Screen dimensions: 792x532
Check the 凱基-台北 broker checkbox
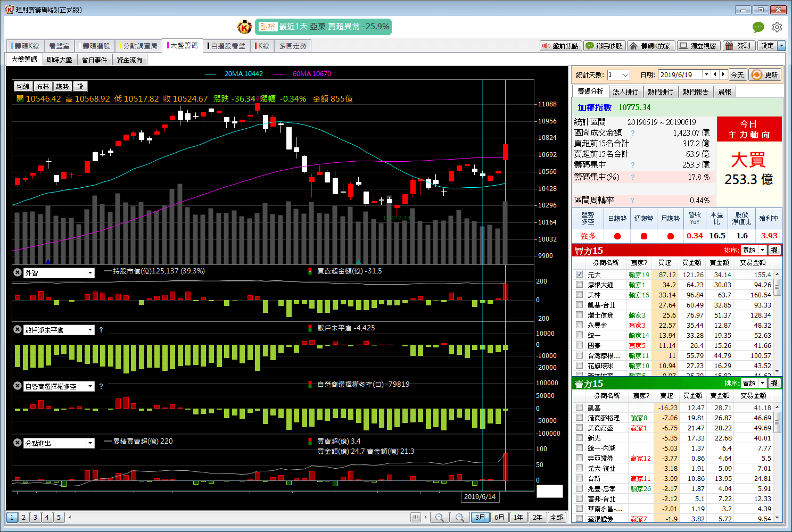[579, 305]
